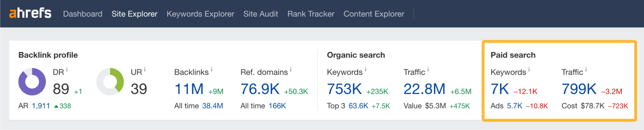
Task: Click the –723K cost change
Action: pos(618,106)
